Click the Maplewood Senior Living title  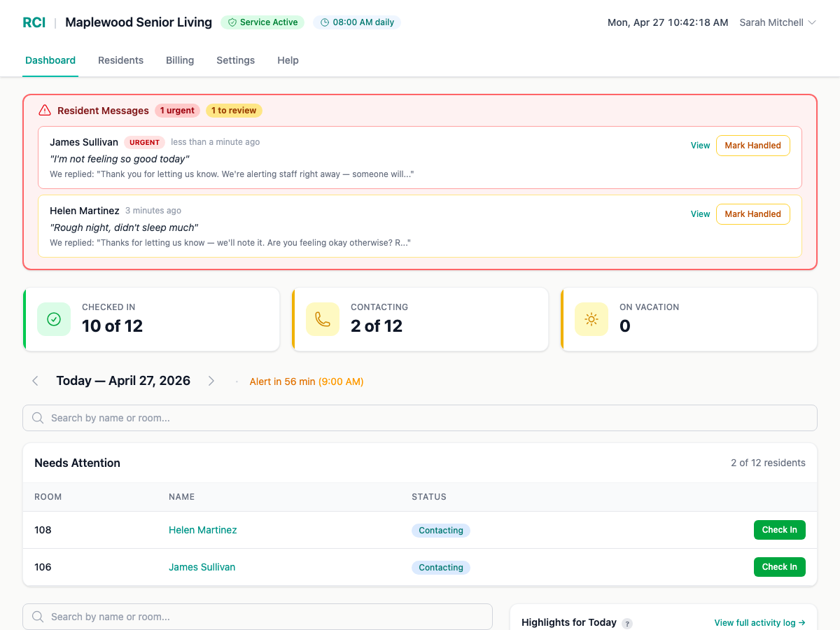coord(139,22)
